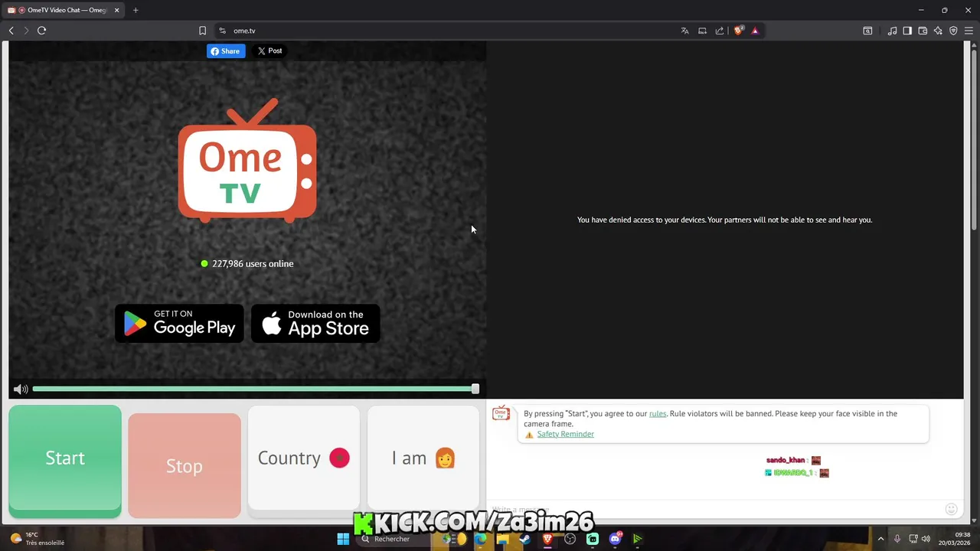Open Discord from taskbar
980x551 pixels.
click(x=615, y=539)
